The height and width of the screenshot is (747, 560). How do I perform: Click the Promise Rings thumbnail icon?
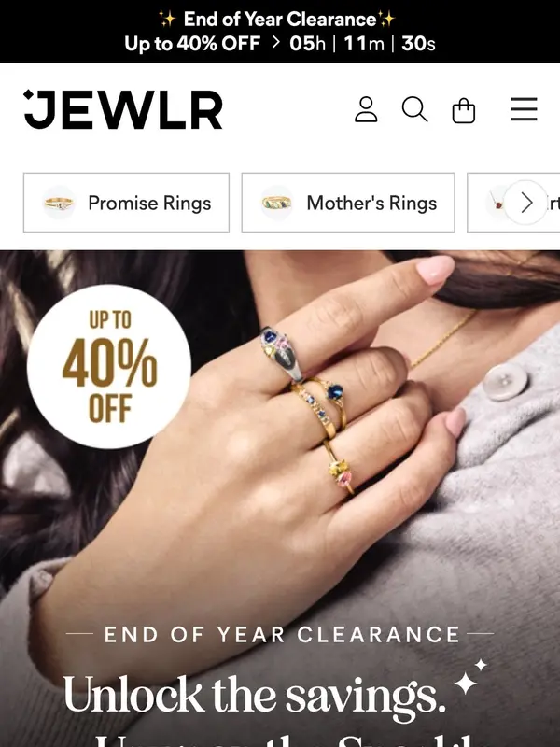59,203
